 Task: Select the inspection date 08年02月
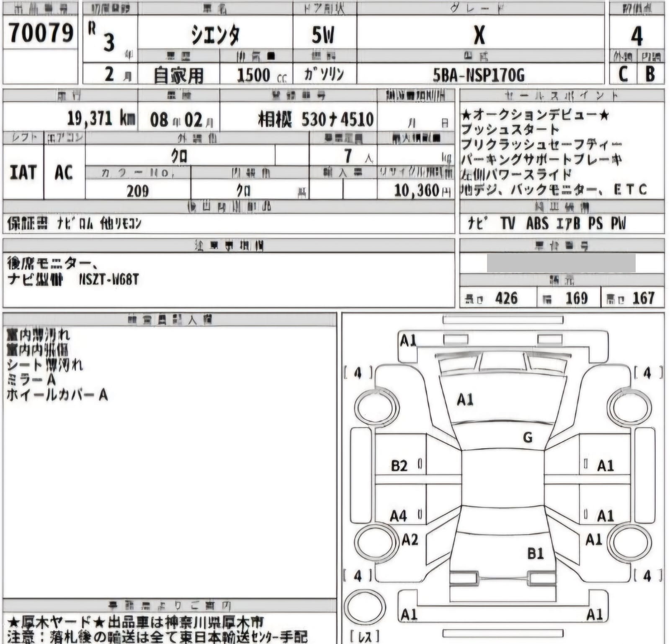(x=182, y=120)
